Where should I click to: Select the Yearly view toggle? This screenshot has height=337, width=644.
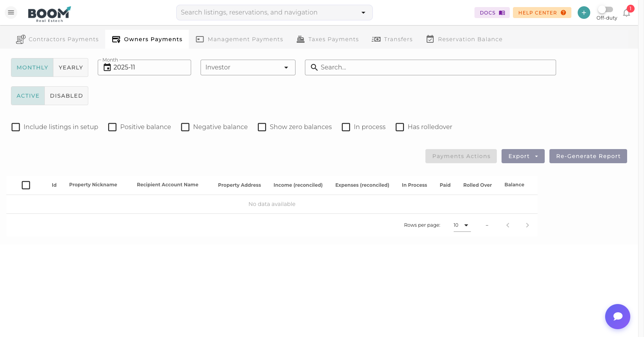click(x=71, y=67)
